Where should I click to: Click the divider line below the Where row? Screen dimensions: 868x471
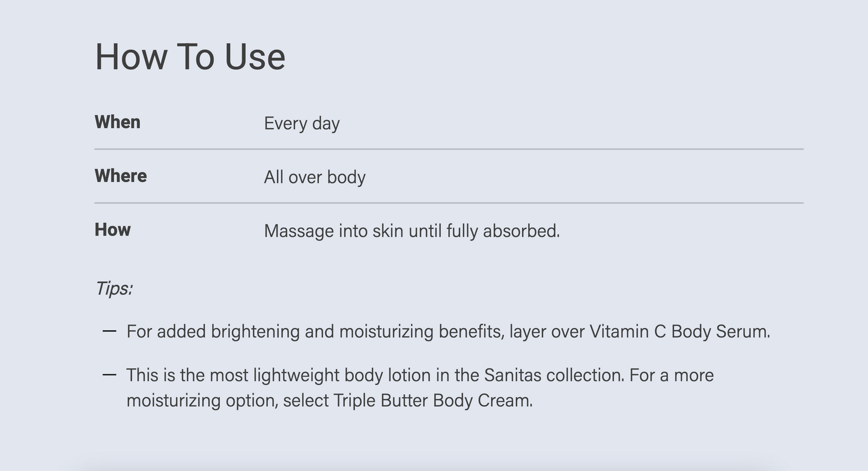tap(449, 203)
